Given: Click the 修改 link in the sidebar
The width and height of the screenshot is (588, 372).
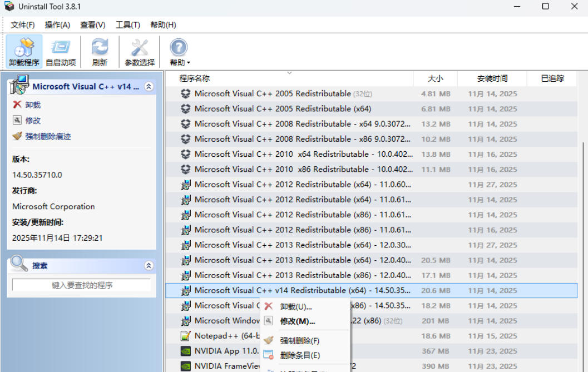Looking at the screenshot, I should tap(33, 120).
